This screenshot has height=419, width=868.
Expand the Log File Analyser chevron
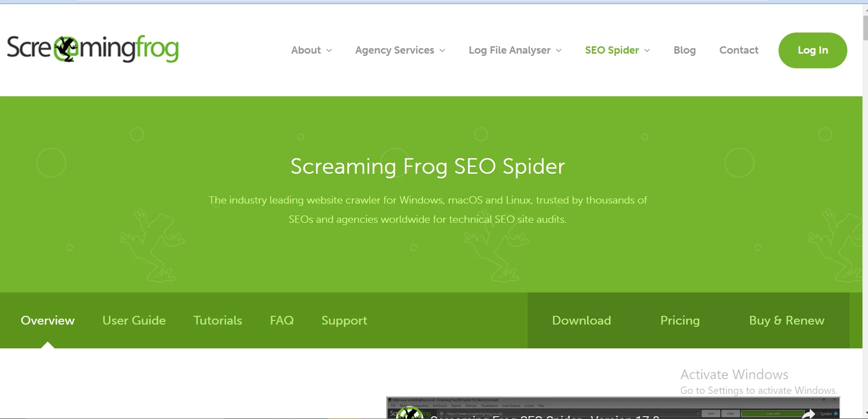[559, 50]
